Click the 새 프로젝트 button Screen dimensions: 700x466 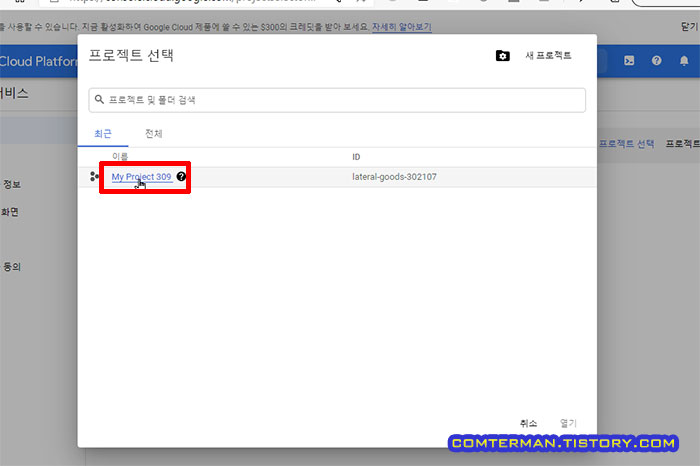tap(548, 56)
